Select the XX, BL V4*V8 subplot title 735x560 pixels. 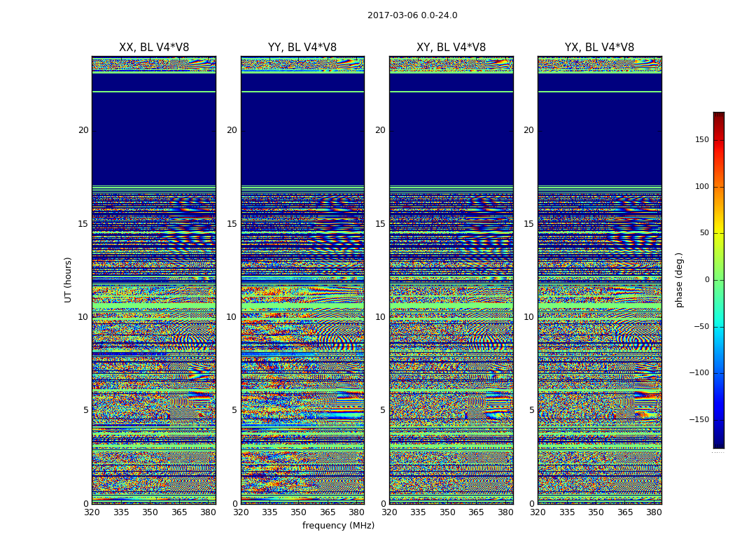(x=154, y=48)
